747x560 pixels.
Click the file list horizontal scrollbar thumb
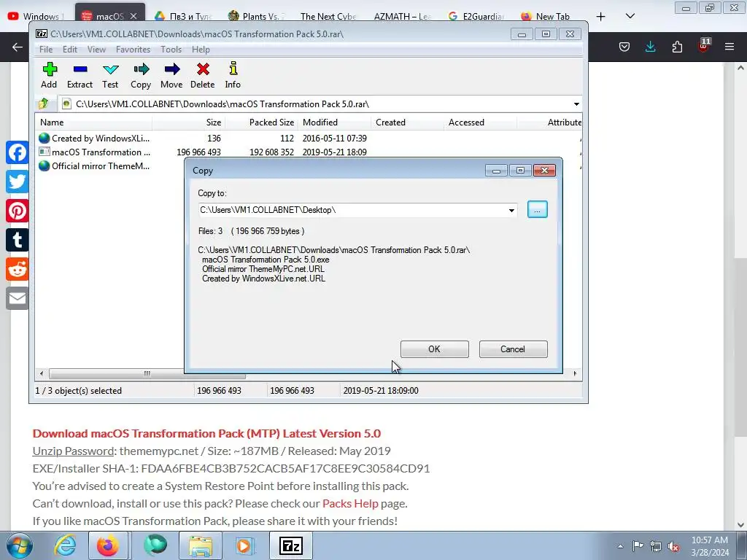(x=147, y=373)
